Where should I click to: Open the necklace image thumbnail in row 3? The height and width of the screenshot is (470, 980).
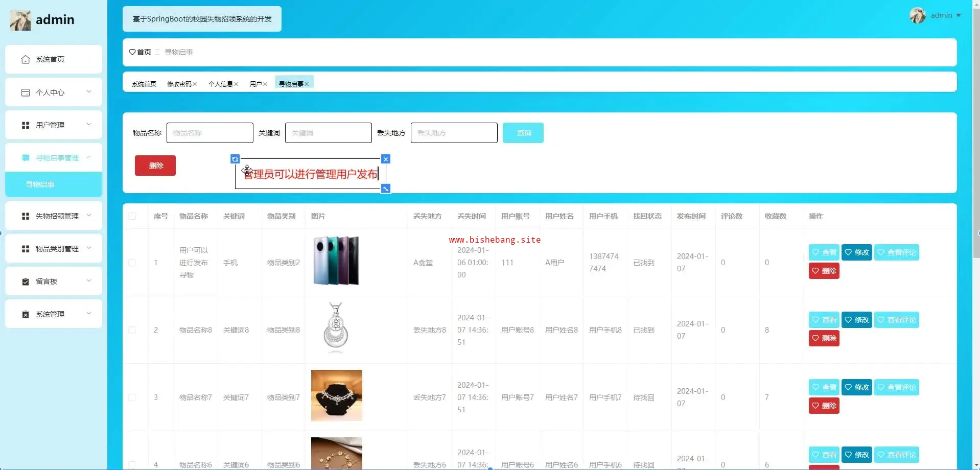pyautogui.click(x=337, y=395)
